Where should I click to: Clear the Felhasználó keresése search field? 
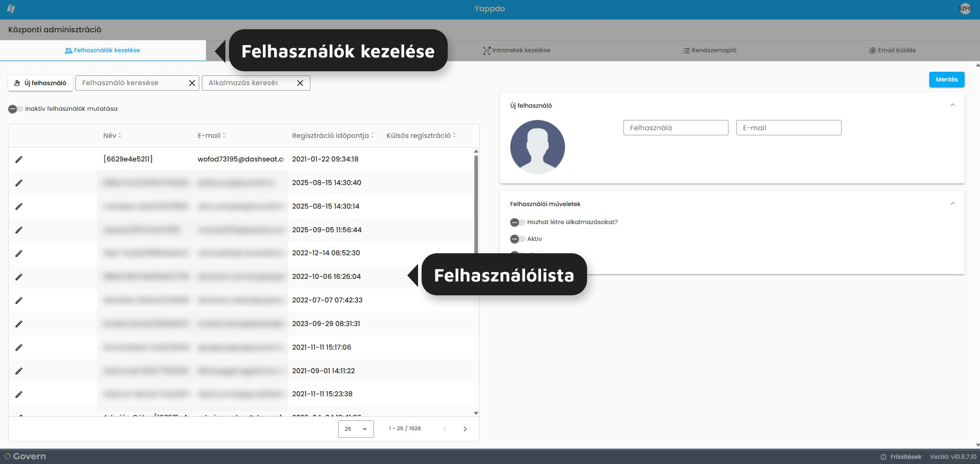click(192, 83)
